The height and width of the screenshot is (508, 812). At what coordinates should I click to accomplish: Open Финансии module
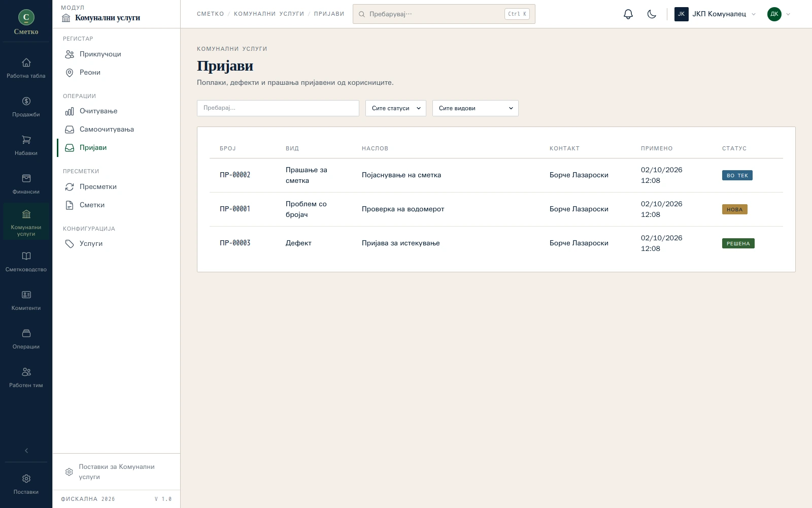[26, 184]
